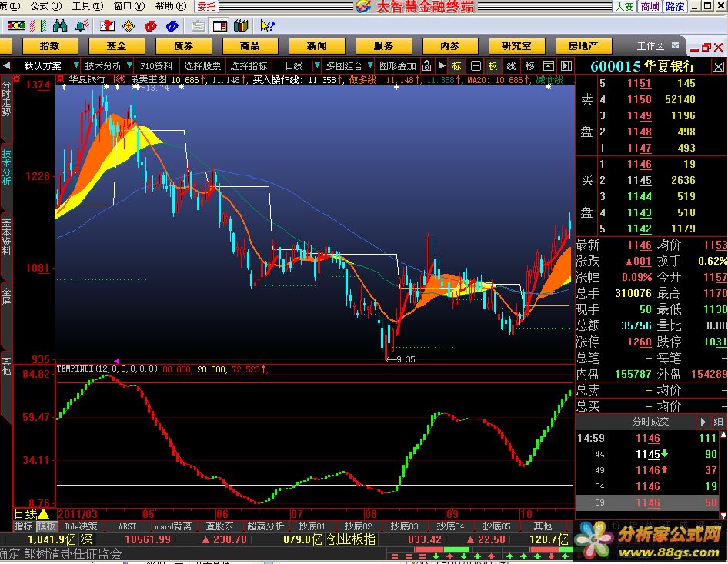Toggle the 标 marker button
This screenshot has height=564, width=728.
tap(457, 66)
